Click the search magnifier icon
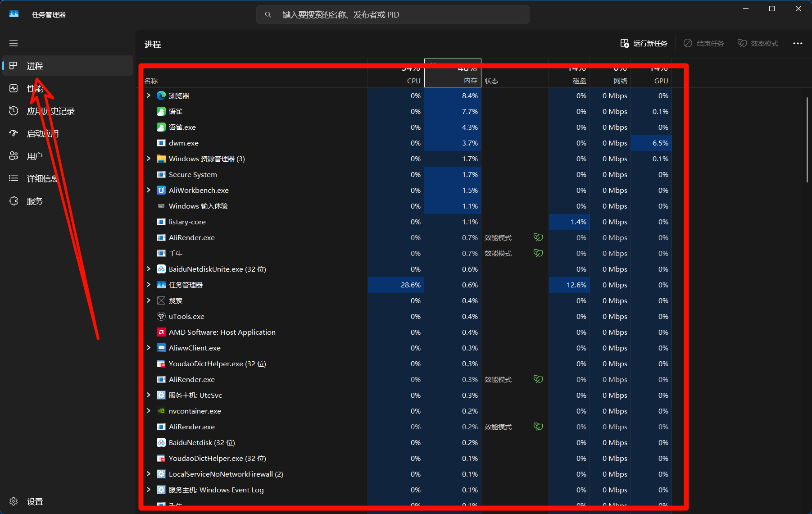Screen dimensions: 812x514 click(268, 14)
